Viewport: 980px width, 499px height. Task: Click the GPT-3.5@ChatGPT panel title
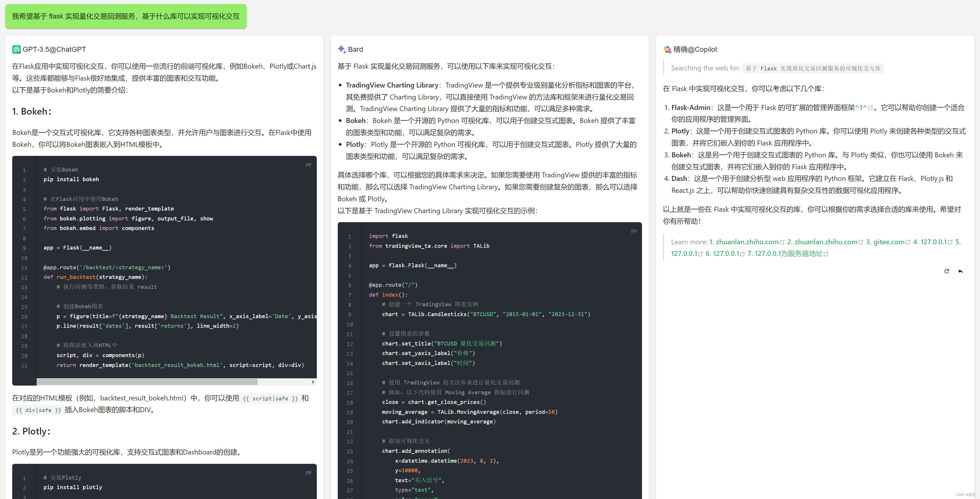pos(54,49)
